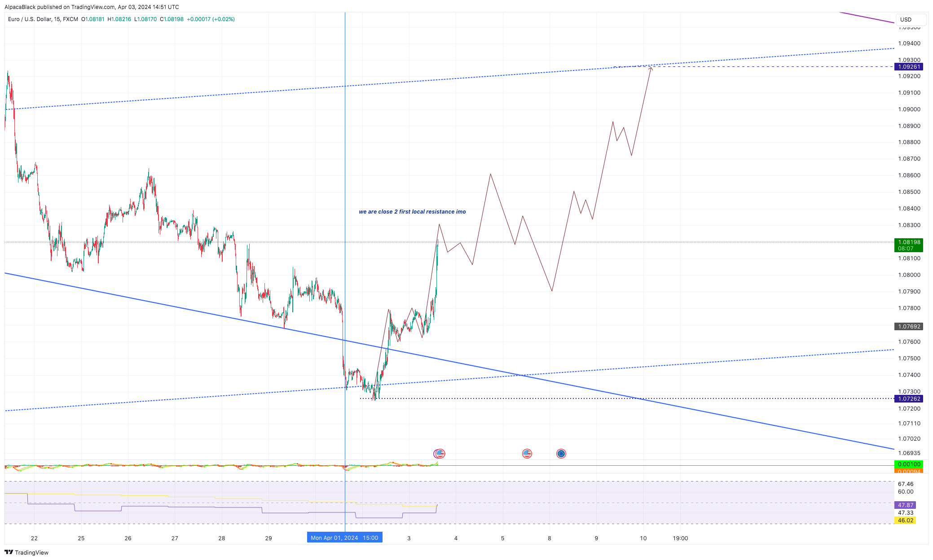Click the open value O1.08181
This screenshot has width=933, height=560.
click(x=93, y=19)
